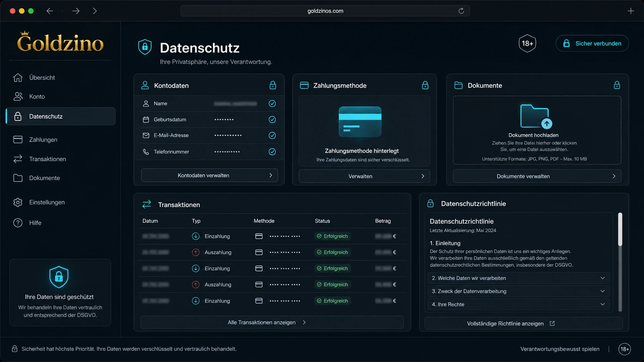Toggle the Name verification checkmark

pos(272,103)
